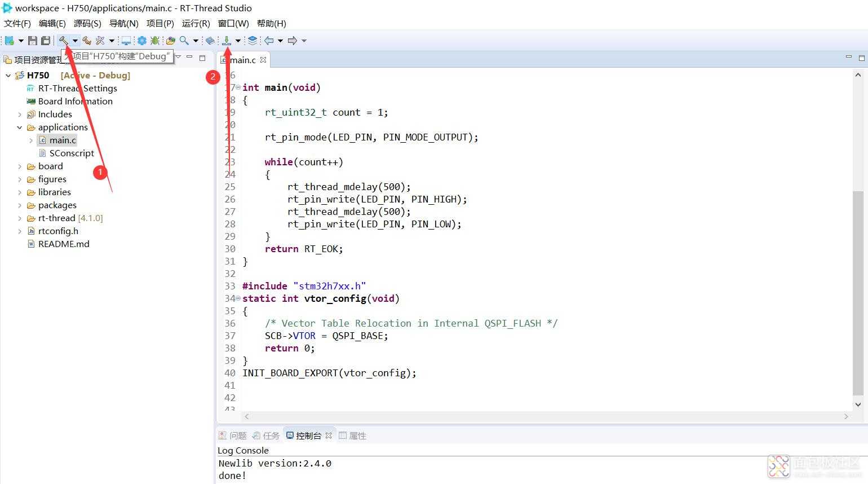Expand the libraries folder node
This screenshot has height=484, width=868.
20,192
